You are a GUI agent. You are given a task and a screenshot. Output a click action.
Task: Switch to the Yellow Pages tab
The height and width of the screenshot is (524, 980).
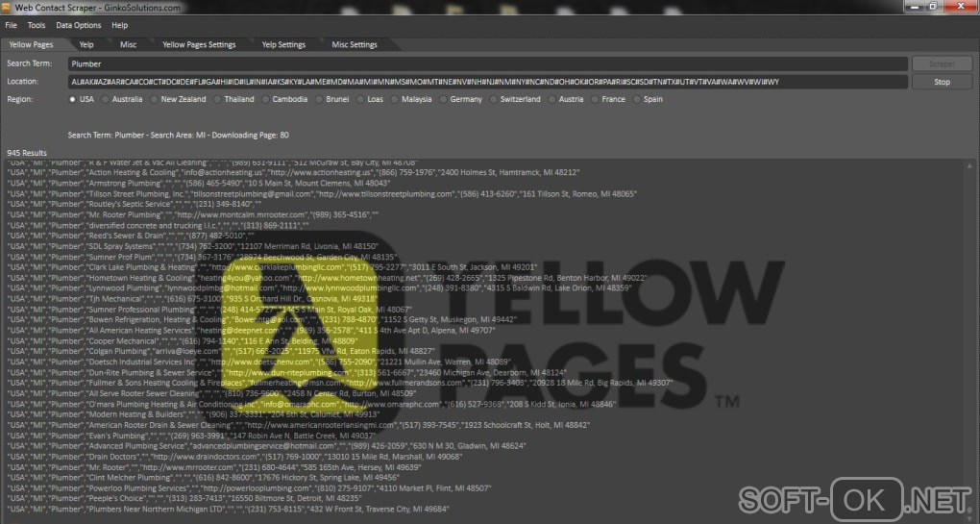click(x=31, y=44)
